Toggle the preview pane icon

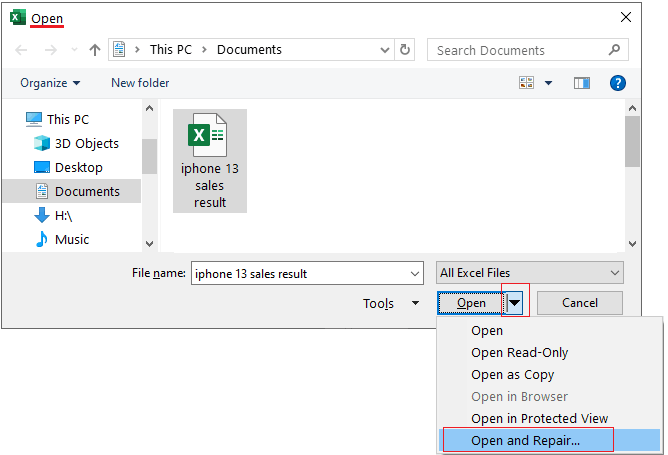point(582,83)
